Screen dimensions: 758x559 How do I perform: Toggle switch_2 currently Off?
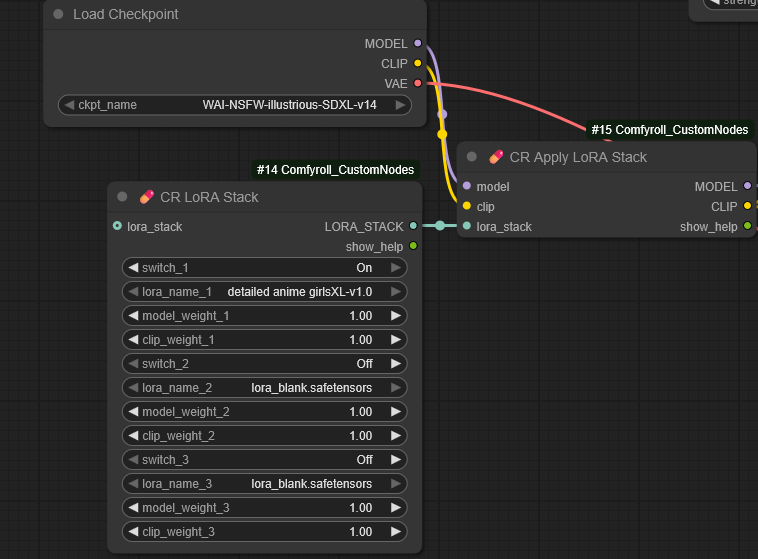pos(265,364)
